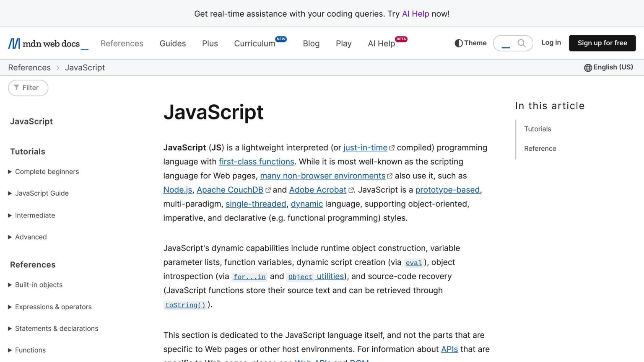Image resolution: width=644 pixels, height=362 pixels.
Task: Click external link icon after just-in-time
Action: coord(392,148)
